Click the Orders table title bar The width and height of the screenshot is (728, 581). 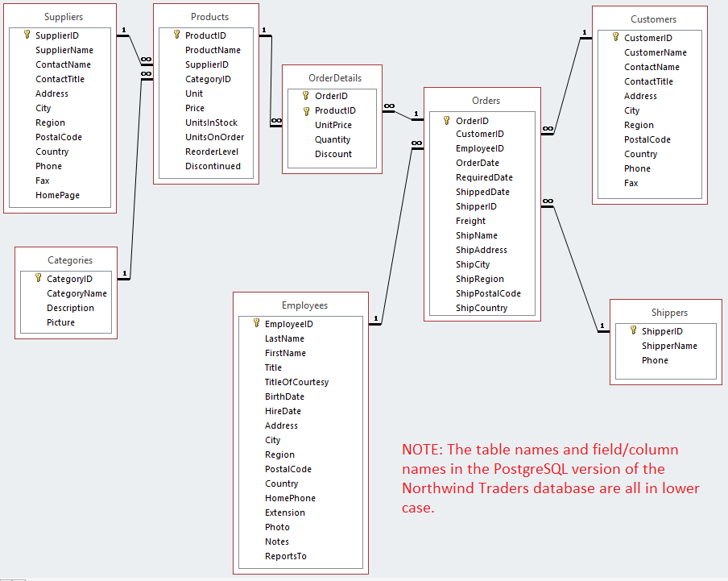point(486,100)
